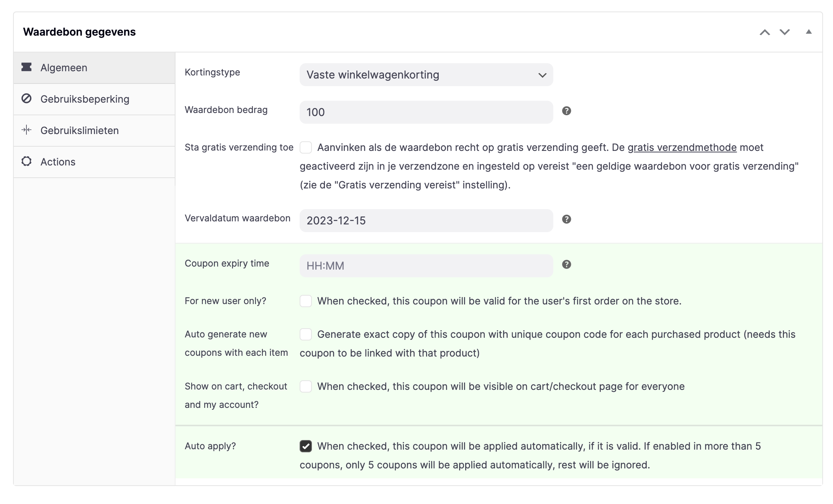This screenshot has height=504, width=833.
Task: Click help icon beside Waardebon bedrag
Action: [566, 111]
